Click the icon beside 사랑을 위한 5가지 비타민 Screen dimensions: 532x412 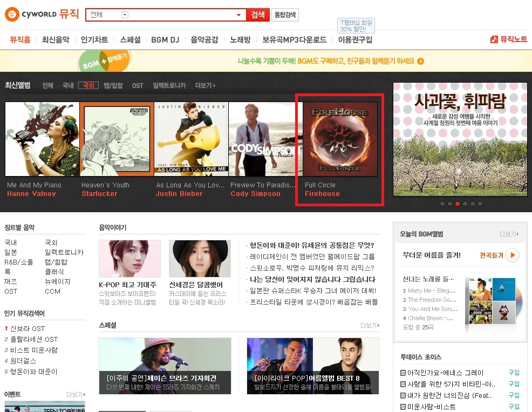tap(403, 384)
